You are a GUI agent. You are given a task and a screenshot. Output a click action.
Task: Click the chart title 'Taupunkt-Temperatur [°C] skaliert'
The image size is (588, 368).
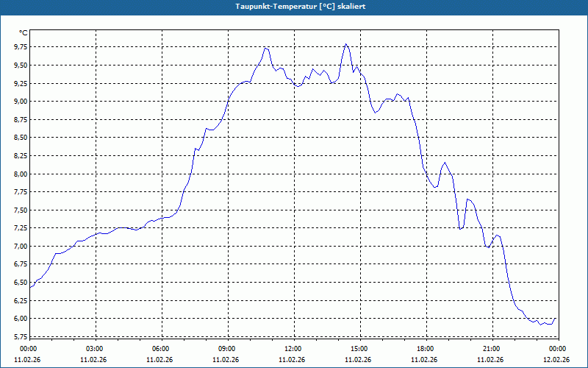point(300,7)
